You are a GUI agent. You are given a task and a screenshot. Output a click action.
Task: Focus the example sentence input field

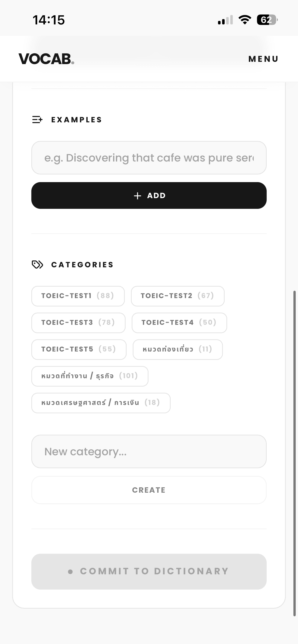[149, 158]
